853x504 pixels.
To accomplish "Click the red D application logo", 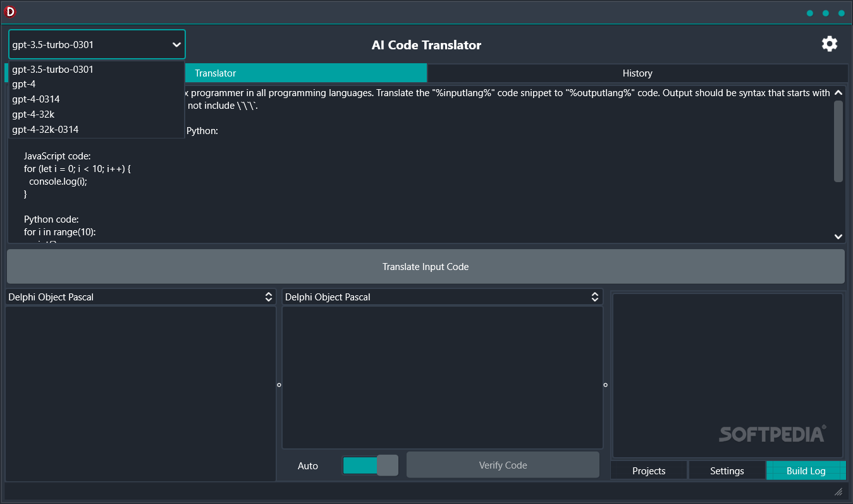I will tap(10, 11).
